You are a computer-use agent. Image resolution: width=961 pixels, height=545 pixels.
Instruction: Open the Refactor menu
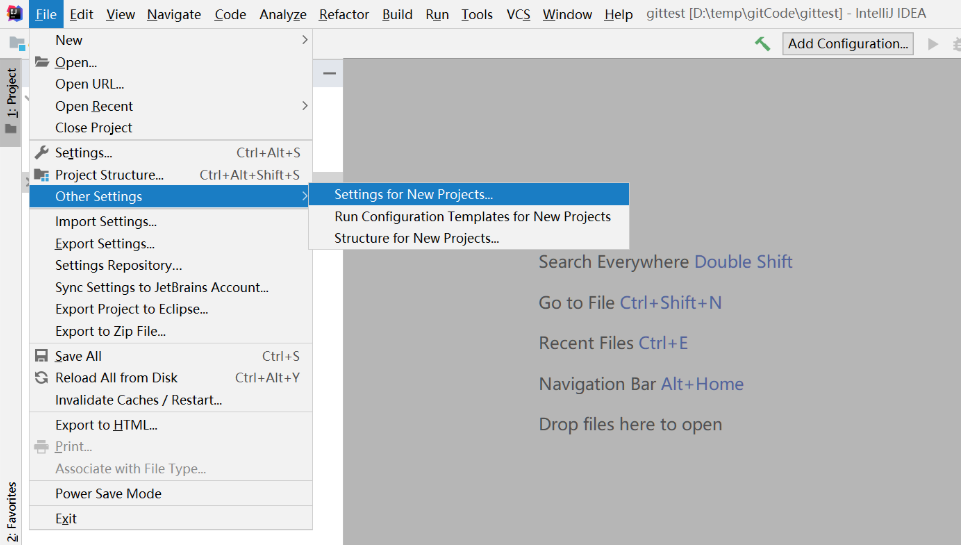344,14
